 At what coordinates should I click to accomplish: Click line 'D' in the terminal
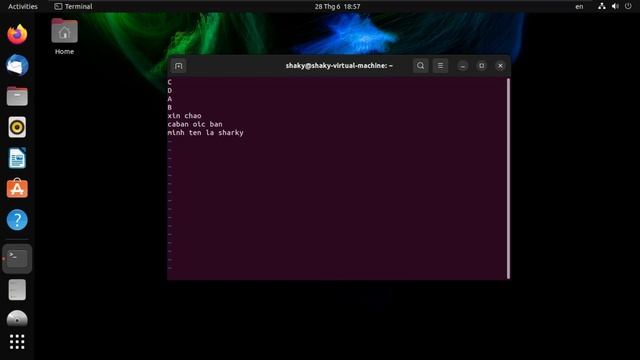169,91
